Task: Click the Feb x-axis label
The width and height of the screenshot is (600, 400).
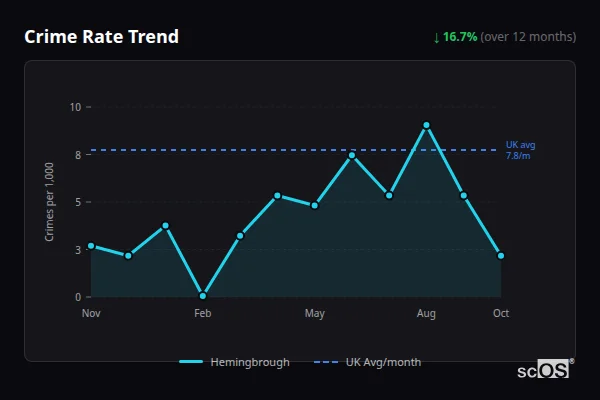Action: [x=202, y=313]
